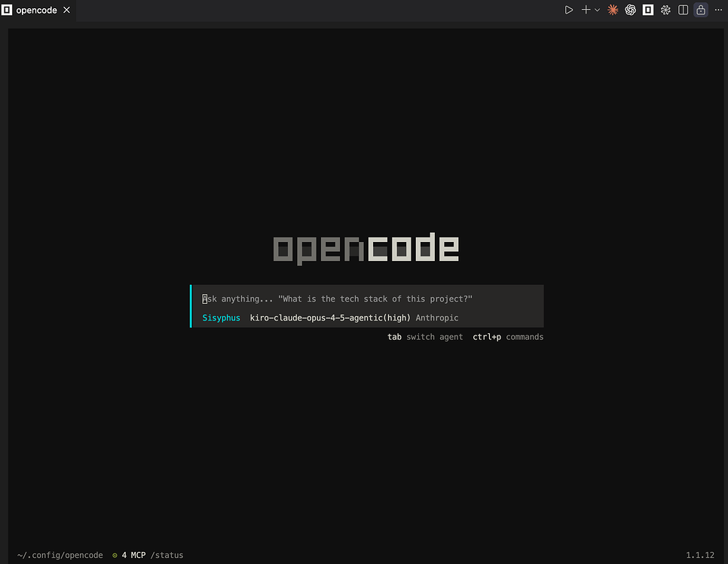Focus the 'Ask anything...' prompt input

point(368,299)
